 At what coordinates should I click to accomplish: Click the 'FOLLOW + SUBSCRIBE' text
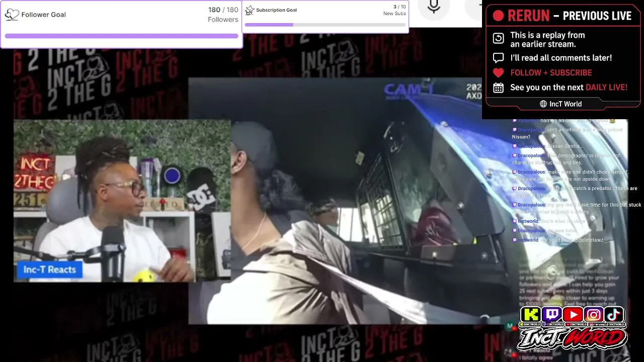tap(551, 73)
